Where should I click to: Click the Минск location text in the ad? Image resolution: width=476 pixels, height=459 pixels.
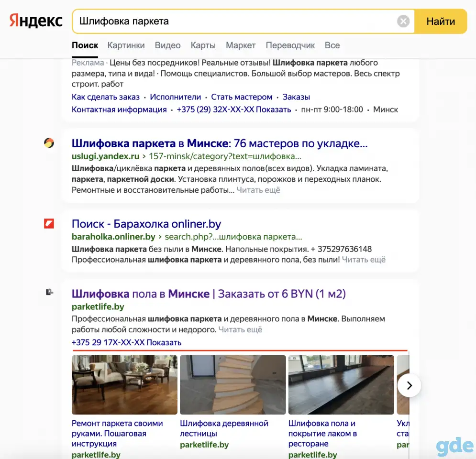[x=386, y=109]
